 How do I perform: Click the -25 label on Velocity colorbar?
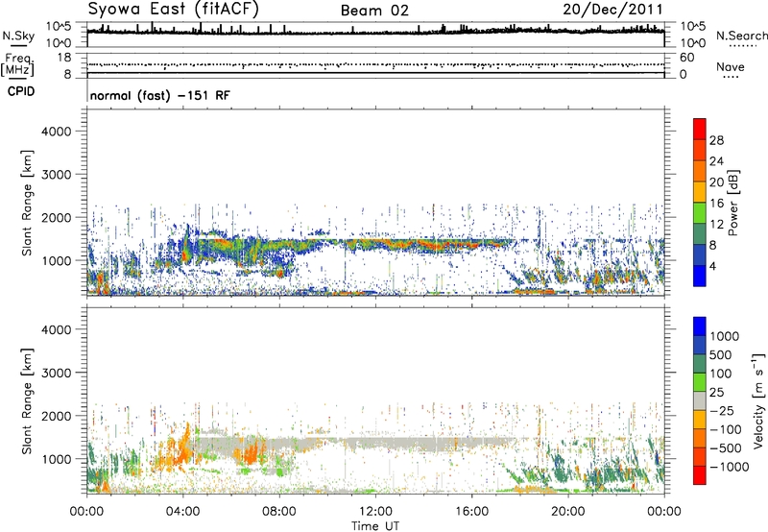coord(722,411)
